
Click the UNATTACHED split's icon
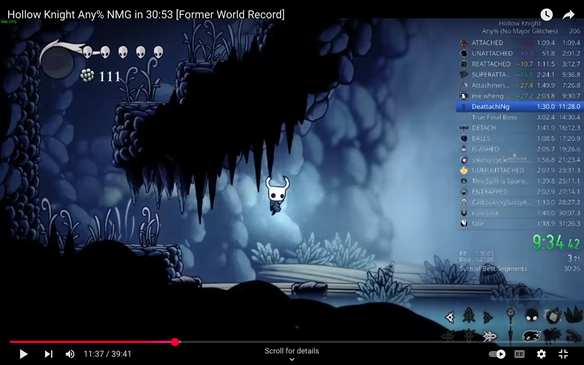pyautogui.click(x=464, y=53)
